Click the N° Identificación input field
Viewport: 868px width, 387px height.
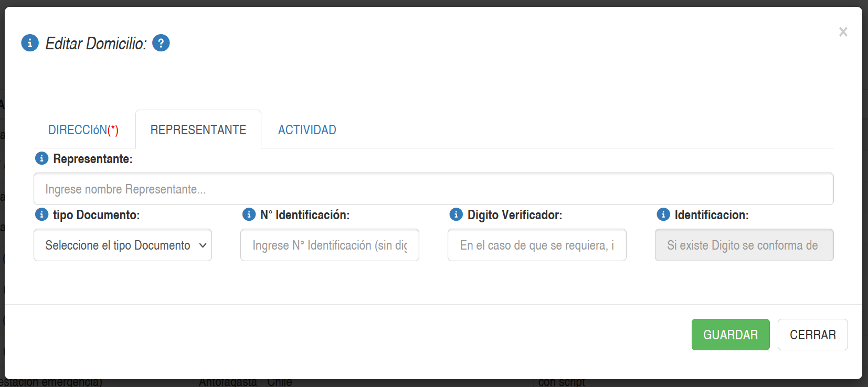(x=330, y=245)
